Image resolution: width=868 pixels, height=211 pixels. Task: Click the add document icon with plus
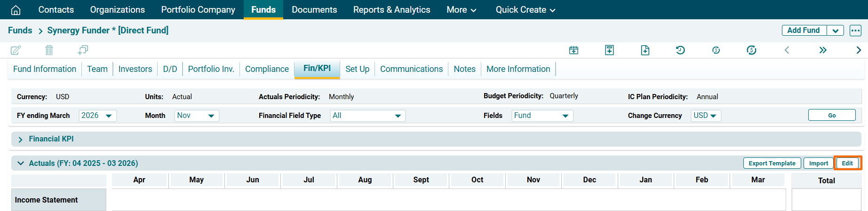click(645, 50)
